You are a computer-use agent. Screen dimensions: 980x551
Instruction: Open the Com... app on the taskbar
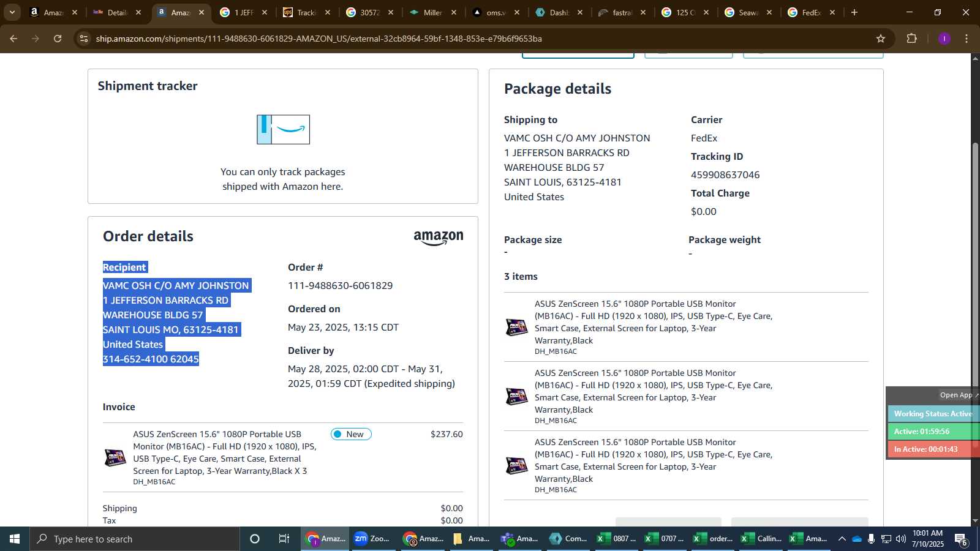(x=568, y=539)
